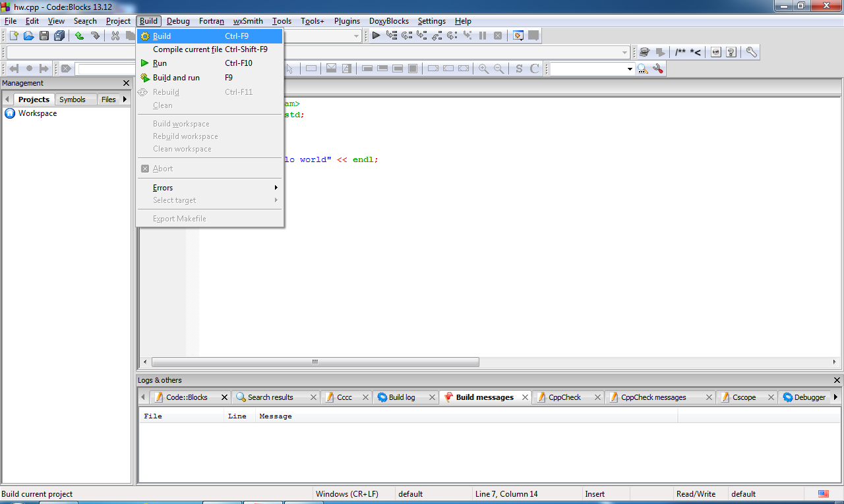
Task: Click the search text input field
Action: (x=587, y=69)
